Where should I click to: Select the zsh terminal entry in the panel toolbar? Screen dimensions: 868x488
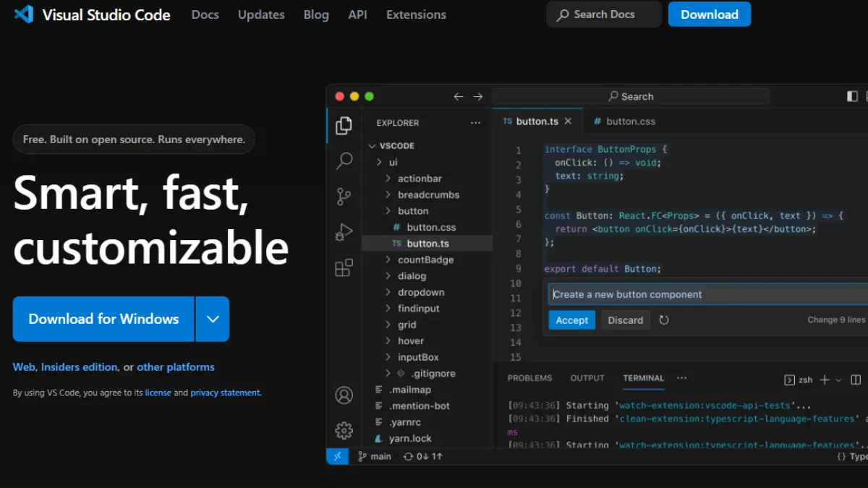click(799, 380)
